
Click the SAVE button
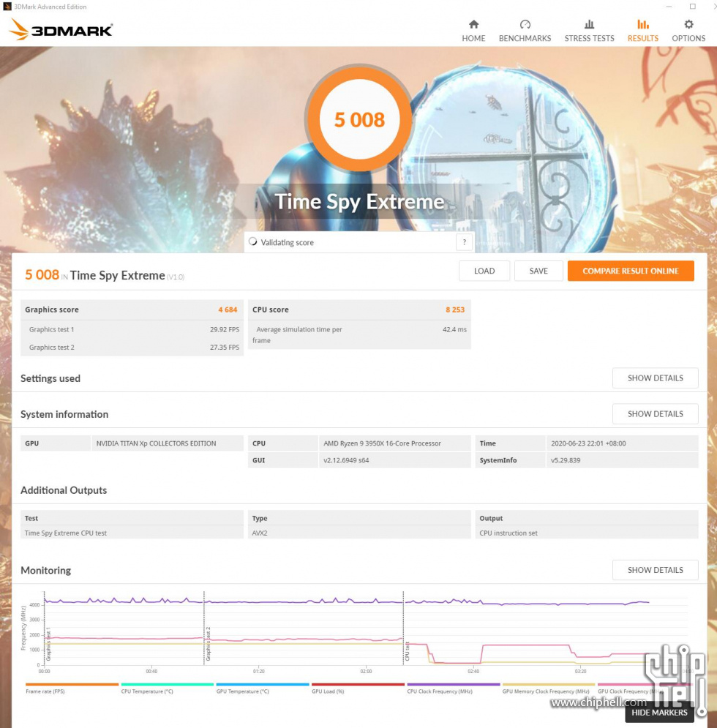click(538, 271)
